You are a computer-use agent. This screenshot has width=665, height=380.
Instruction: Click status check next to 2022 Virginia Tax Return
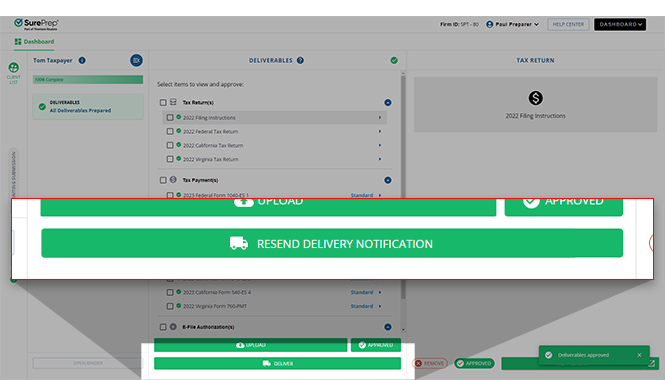click(179, 159)
